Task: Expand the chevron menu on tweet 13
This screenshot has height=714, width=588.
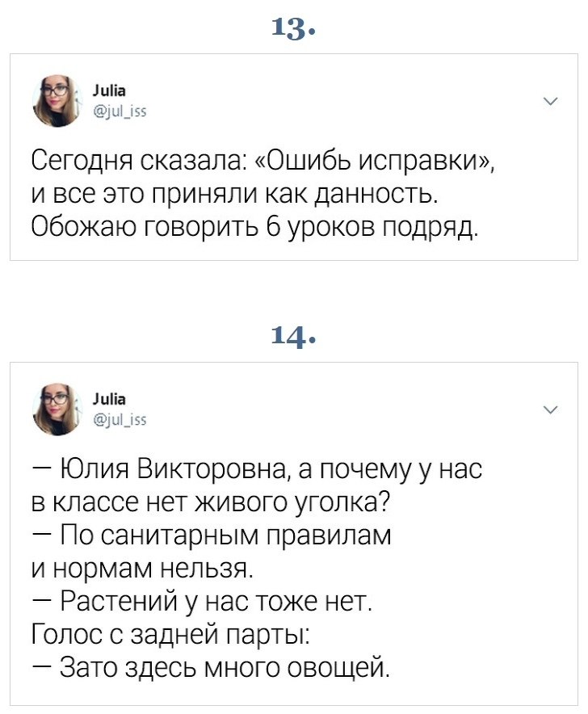Action: click(x=551, y=102)
